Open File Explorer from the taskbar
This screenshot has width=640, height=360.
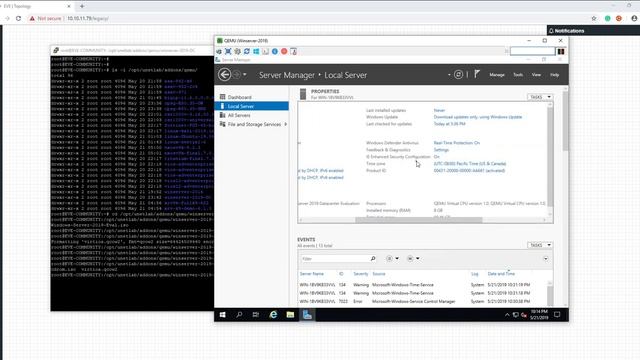290,315
